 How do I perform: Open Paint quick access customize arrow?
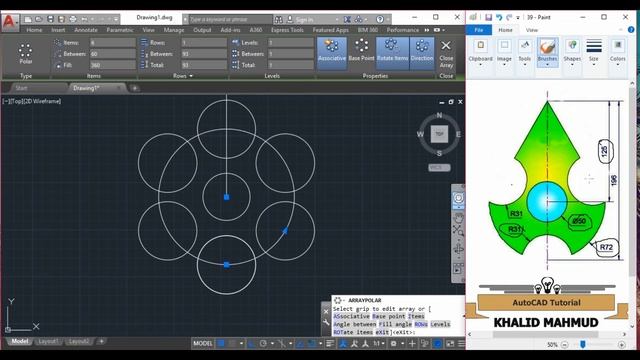pos(518,18)
